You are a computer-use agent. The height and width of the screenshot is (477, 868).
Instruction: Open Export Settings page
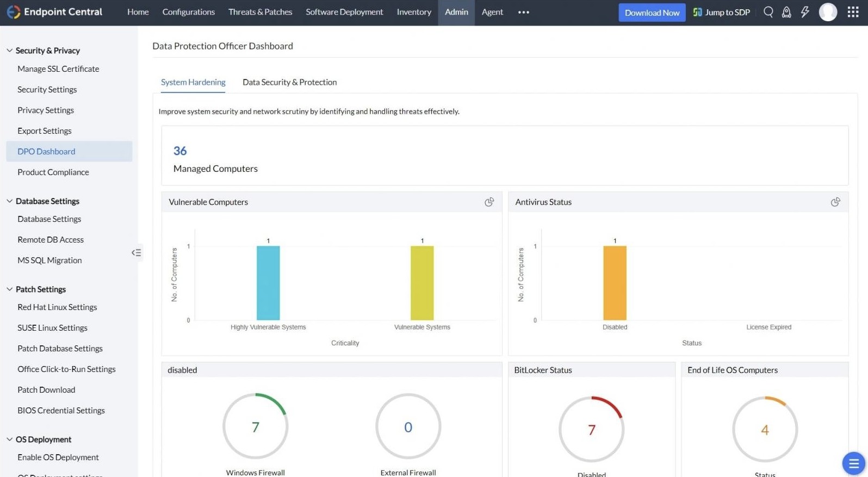(x=45, y=131)
